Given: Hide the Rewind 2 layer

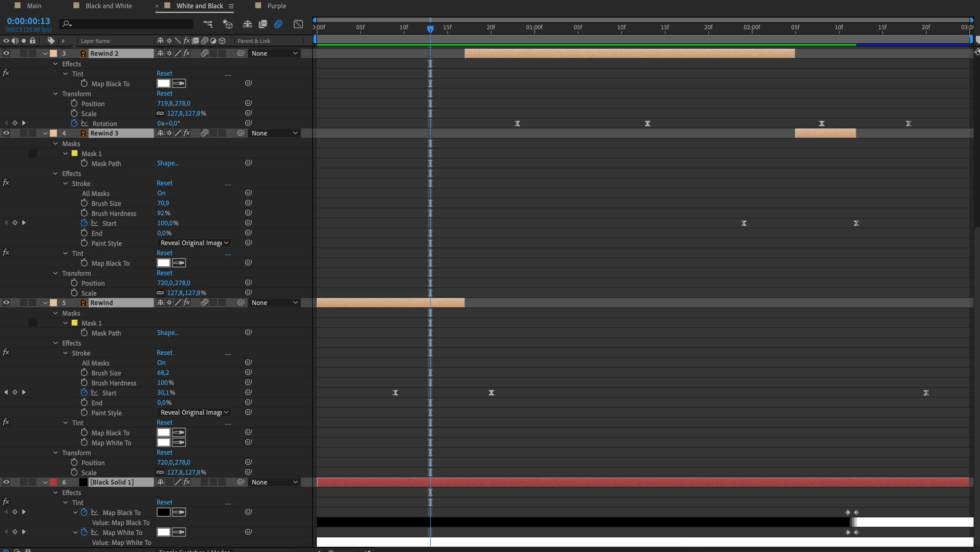Looking at the screenshot, I should click(x=6, y=53).
